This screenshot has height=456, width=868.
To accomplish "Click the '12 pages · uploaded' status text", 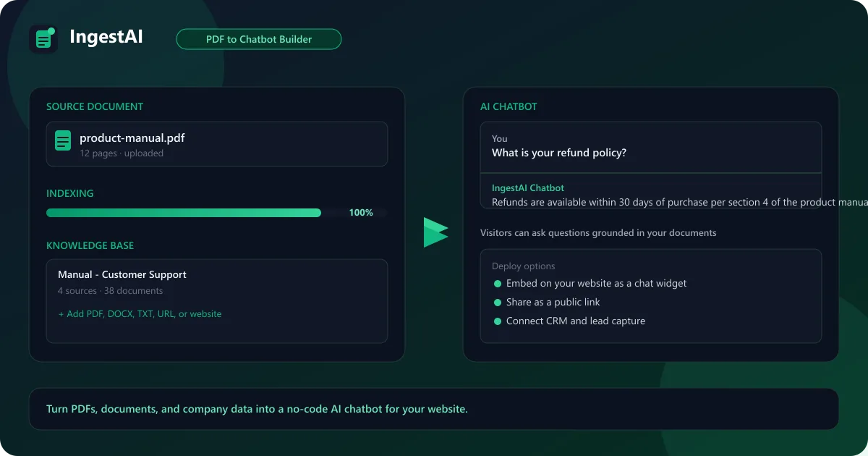I will pyautogui.click(x=122, y=153).
